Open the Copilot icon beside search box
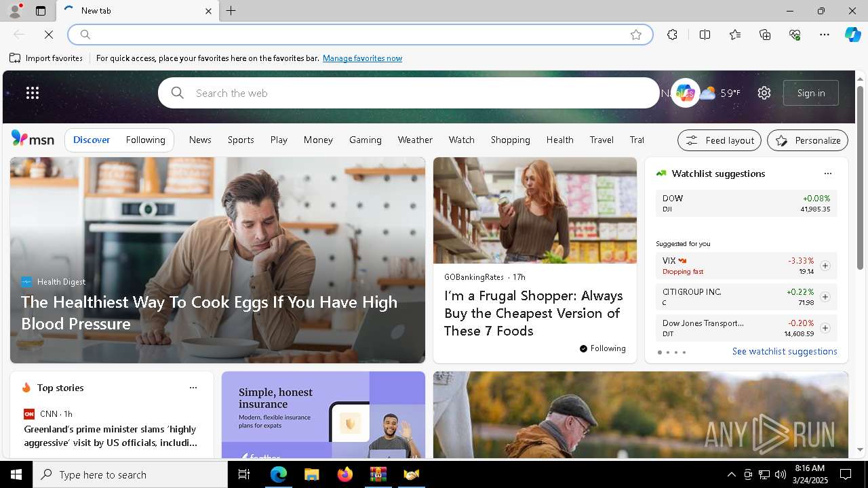 coord(685,93)
